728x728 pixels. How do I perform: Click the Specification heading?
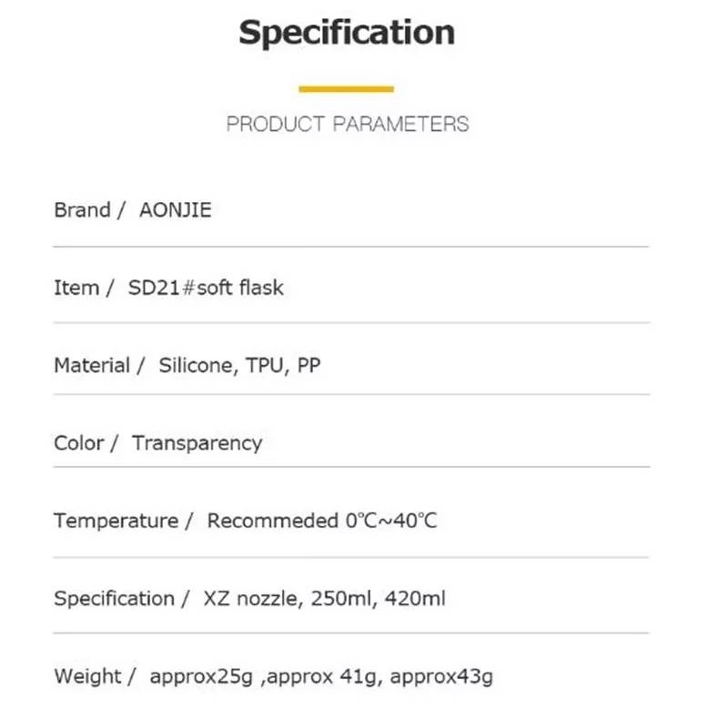point(347,34)
